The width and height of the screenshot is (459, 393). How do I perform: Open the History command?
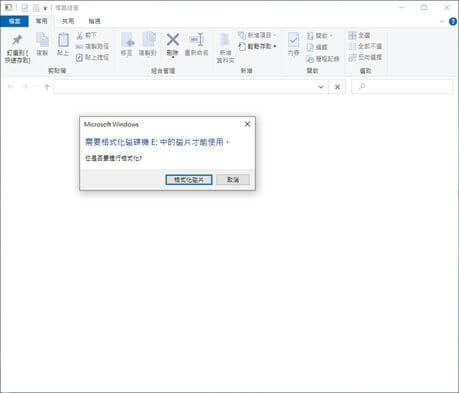click(323, 59)
